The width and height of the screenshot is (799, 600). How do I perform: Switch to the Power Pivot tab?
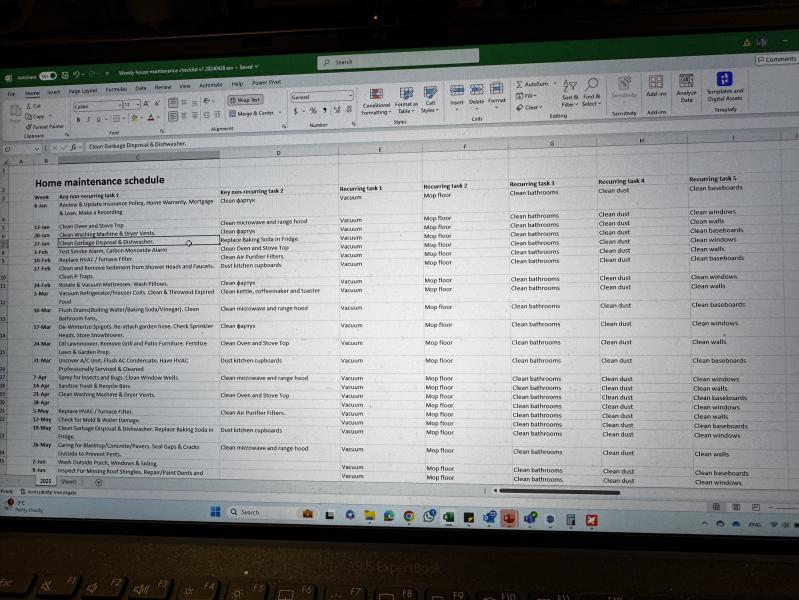[266, 83]
